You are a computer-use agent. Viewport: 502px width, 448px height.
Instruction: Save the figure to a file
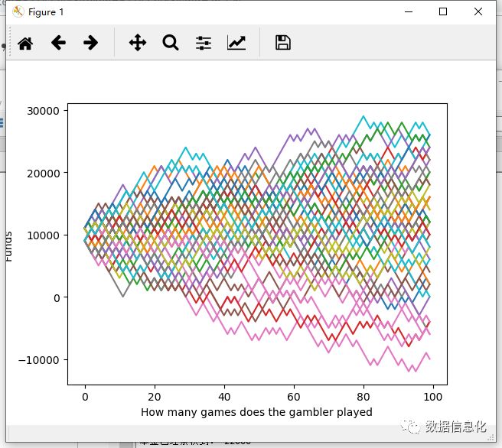coord(283,43)
